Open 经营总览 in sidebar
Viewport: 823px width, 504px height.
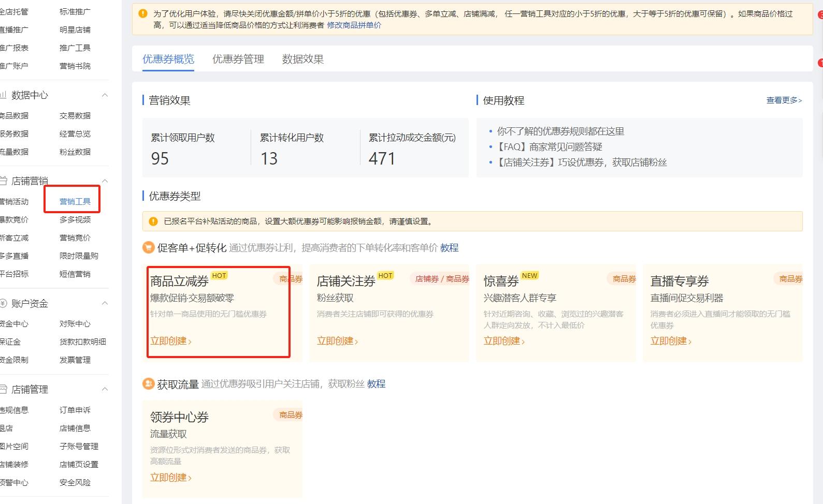pyautogui.click(x=75, y=134)
